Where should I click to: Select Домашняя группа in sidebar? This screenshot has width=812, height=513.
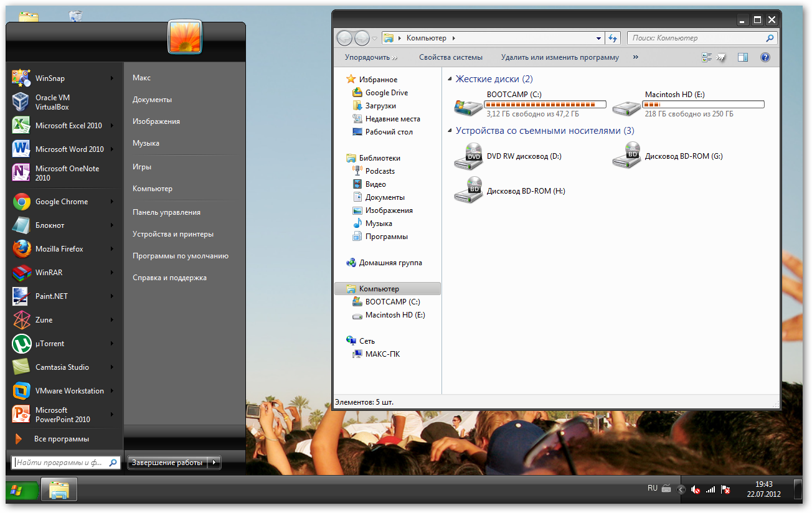(384, 263)
